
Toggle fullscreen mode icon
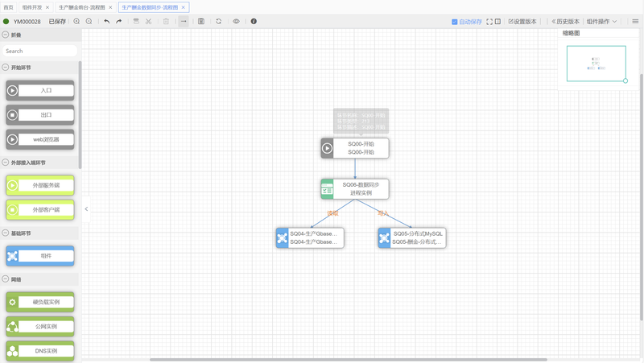pyautogui.click(x=489, y=22)
